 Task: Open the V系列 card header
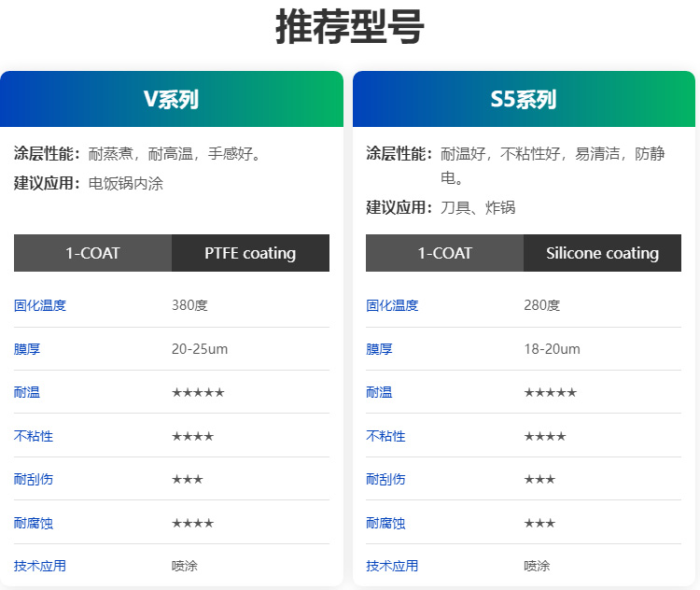point(172,99)
